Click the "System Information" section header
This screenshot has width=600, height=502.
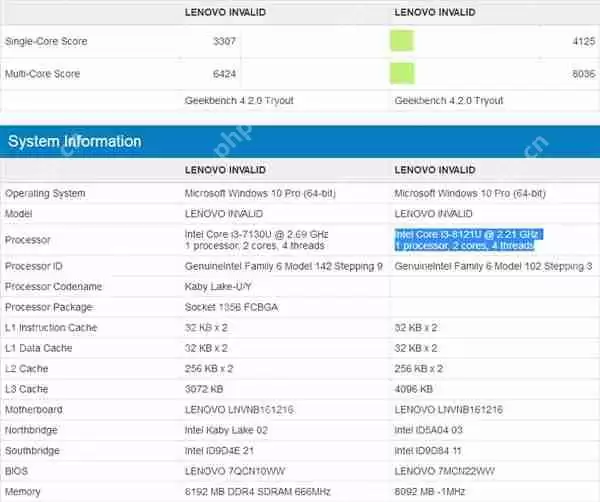(300, 141)
